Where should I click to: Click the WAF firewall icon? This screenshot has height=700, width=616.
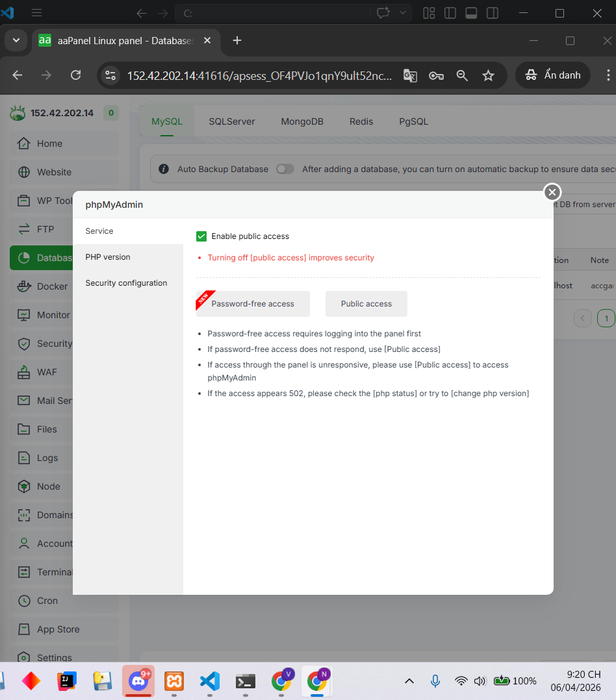click(x=24, y=372)
